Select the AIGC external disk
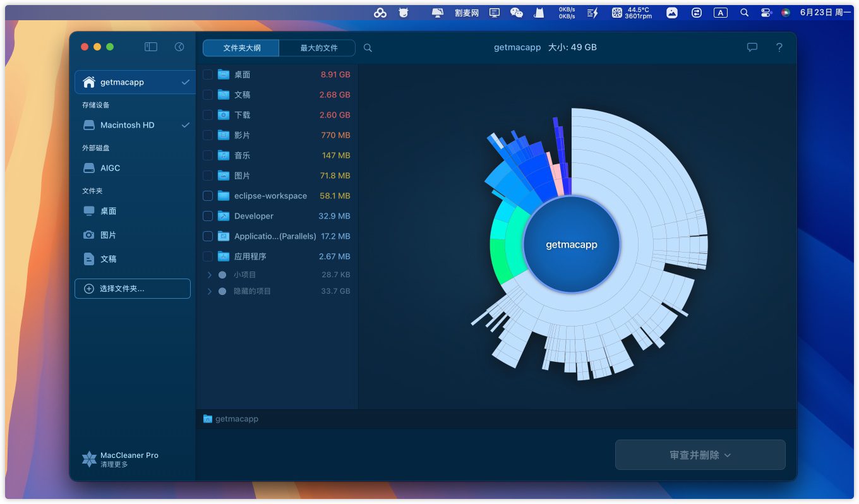Image resolution: width=859 pixels, height=504 pixels. click(110, 168)
